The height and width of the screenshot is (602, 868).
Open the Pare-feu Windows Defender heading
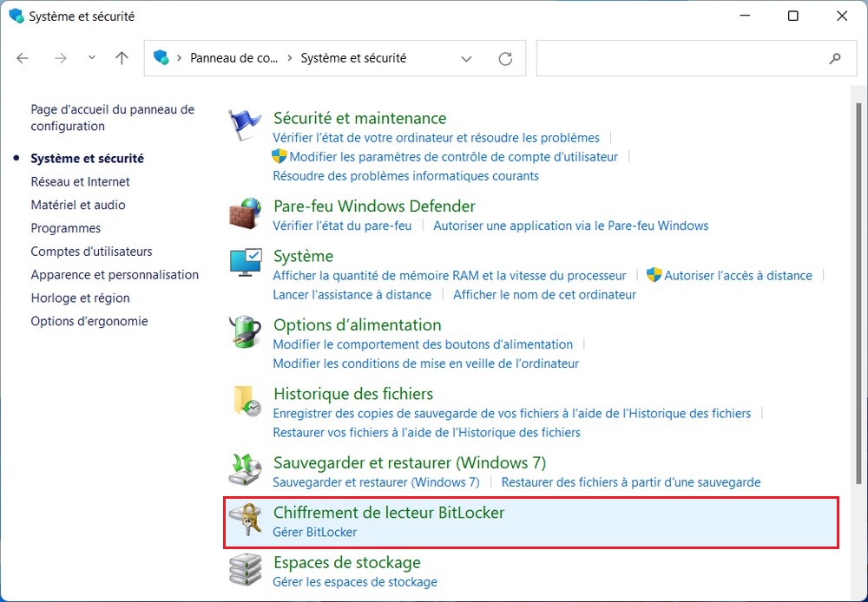(x=374, y=206)
